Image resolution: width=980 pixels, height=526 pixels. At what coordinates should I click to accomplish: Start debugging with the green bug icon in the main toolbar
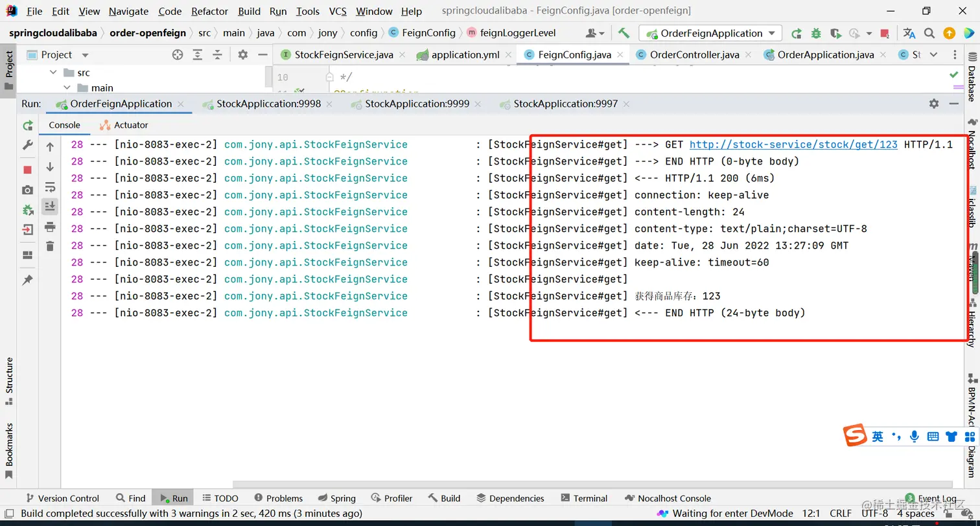pyautogui.click(x=816, y=33)
